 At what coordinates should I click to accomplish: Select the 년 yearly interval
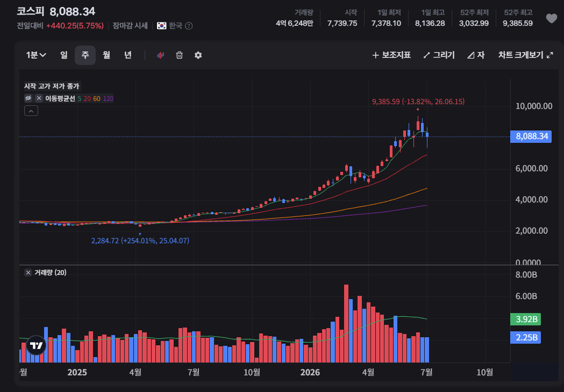pos(127,55)
